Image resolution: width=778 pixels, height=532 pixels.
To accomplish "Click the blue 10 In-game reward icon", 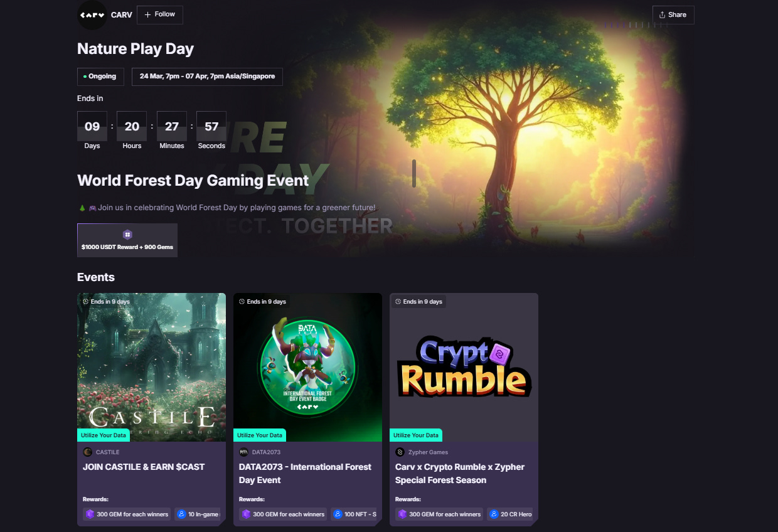I will pos(181,514).
